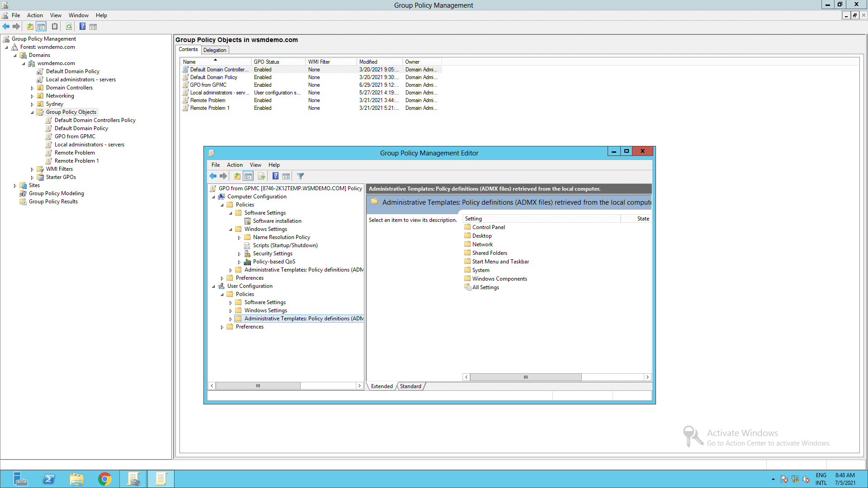Click Help icon in Policy Editor toolbar
The height and width of the screenshot is (488, 868).
pyautogui.click(x=275, y=176)
